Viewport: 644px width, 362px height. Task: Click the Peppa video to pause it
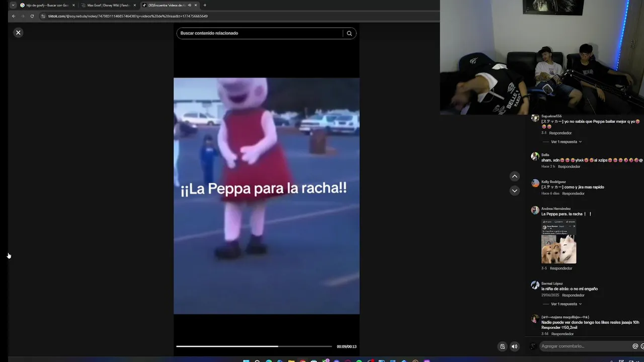coord(267,196)
